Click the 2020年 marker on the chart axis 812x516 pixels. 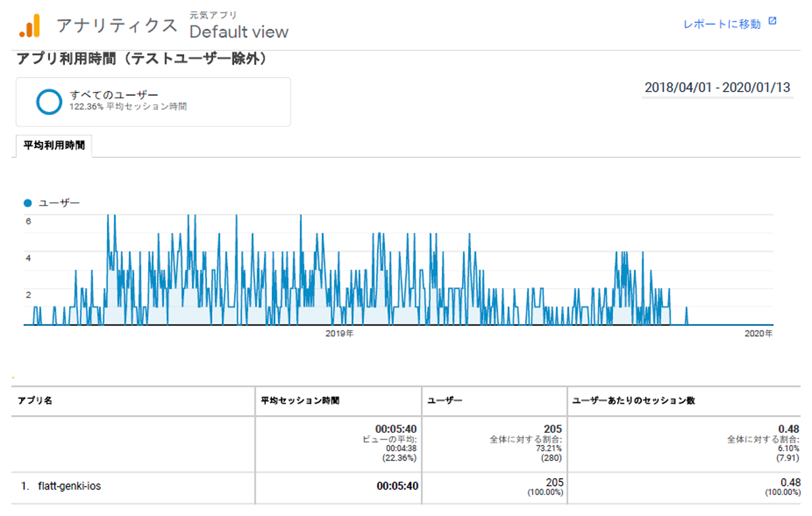pyautogui.click(x=758, y=333)
